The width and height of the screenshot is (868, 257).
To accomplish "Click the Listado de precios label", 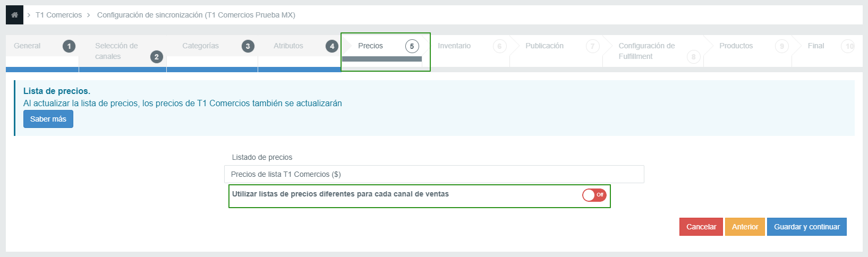I will pyautogui.click(x=262, y=157).
